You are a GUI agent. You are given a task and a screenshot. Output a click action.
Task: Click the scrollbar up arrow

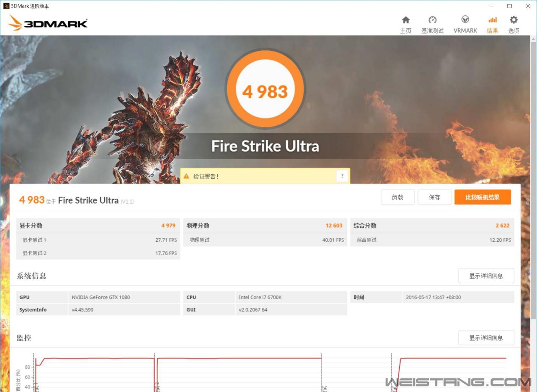point(533,39)
